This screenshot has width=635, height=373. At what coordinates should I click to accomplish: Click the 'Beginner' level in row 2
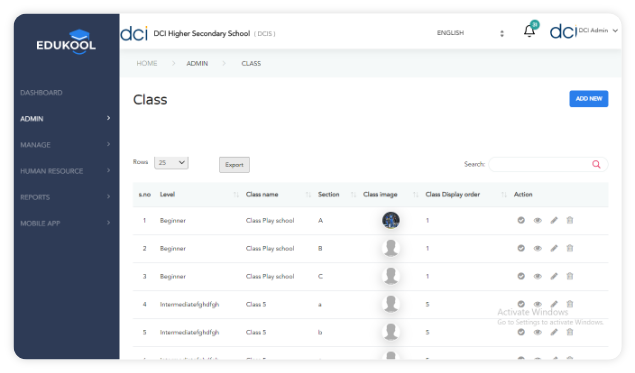[173, 248]
